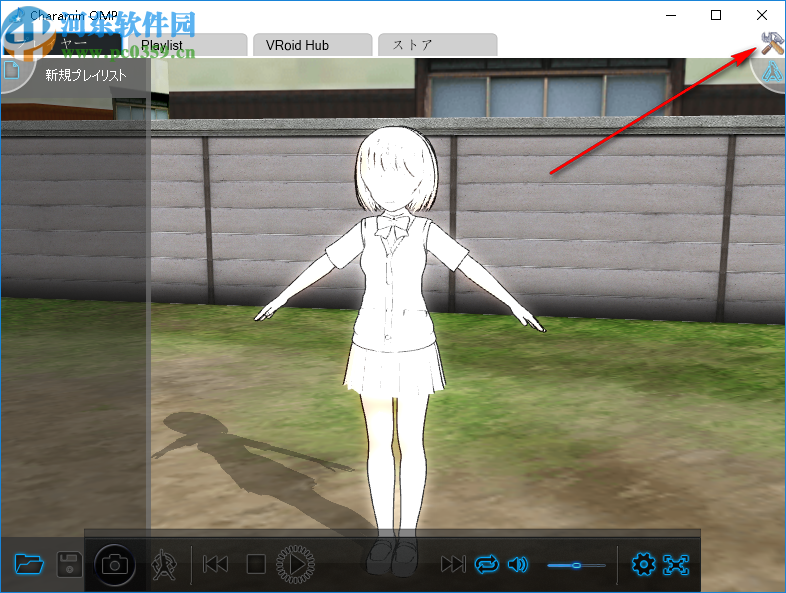Save using the floppy disk icon
Screen dimensions: 786x593
69,564
